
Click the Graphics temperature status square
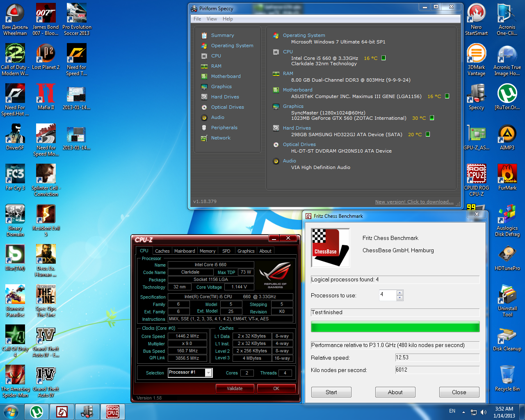(x=432, y=118)
